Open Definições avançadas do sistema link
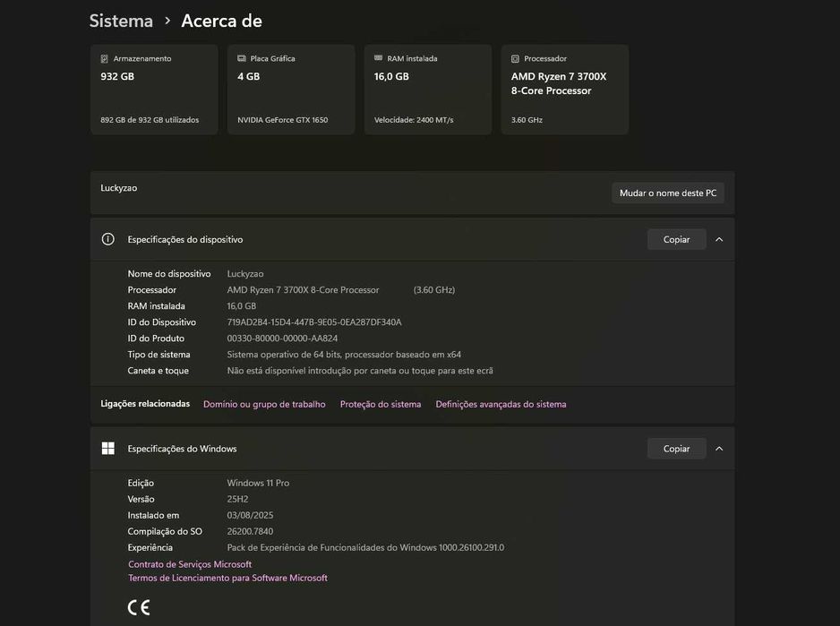The height and width of the screenshot is (626, 840). tap(501, 404)
